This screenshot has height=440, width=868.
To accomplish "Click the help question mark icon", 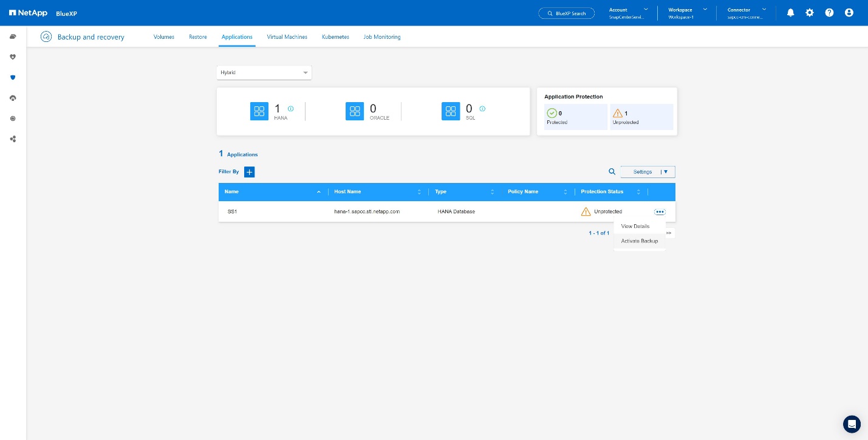I will (x=829, y=13).
